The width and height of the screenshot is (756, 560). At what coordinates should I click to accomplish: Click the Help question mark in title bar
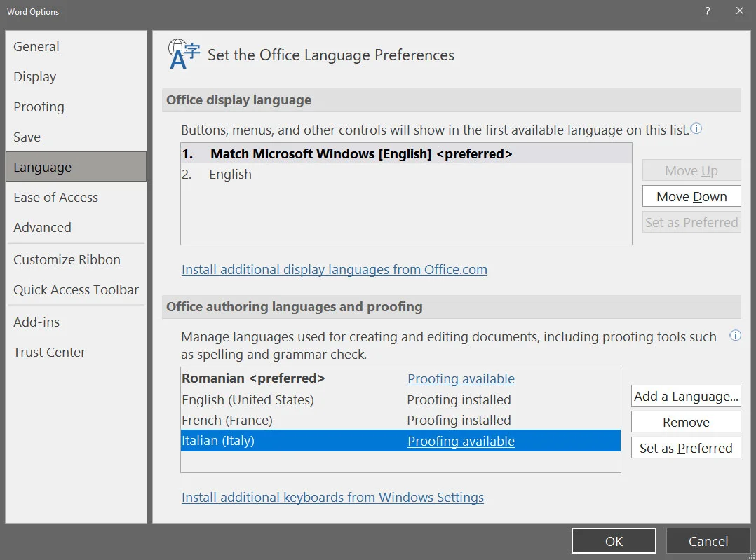[x=708, y=11]
